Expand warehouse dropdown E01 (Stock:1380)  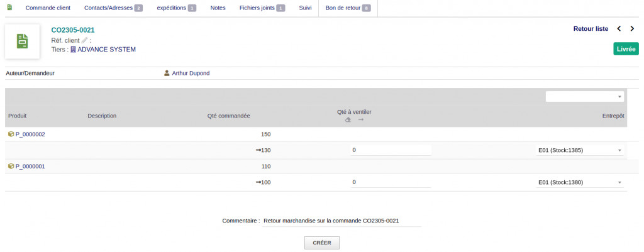579,182
